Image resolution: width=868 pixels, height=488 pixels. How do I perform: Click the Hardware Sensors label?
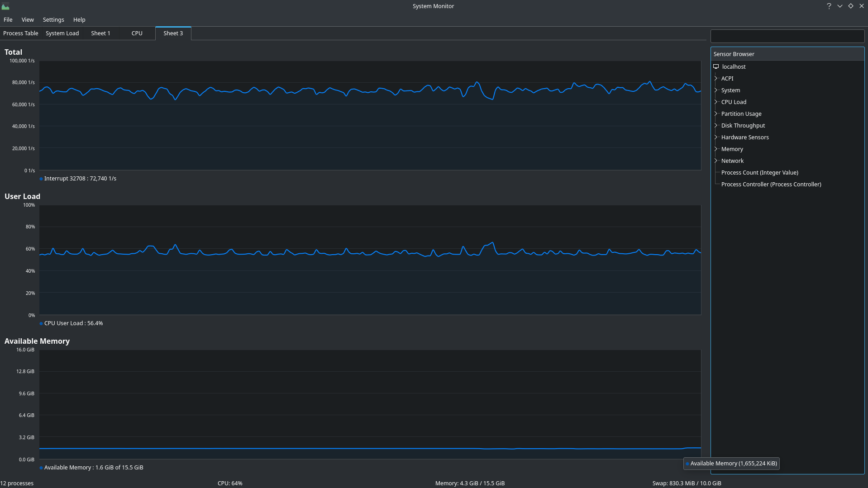point(745,137)
